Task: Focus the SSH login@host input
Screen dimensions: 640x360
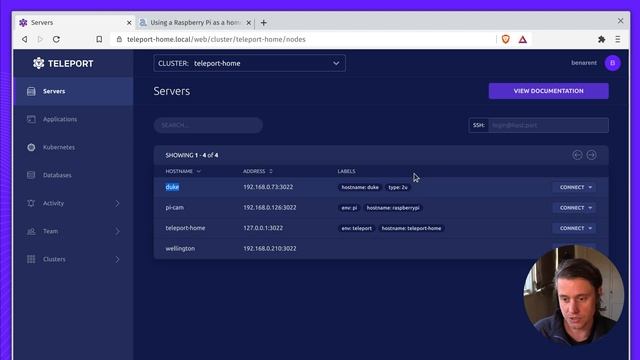Action: (x=548, y=125)
